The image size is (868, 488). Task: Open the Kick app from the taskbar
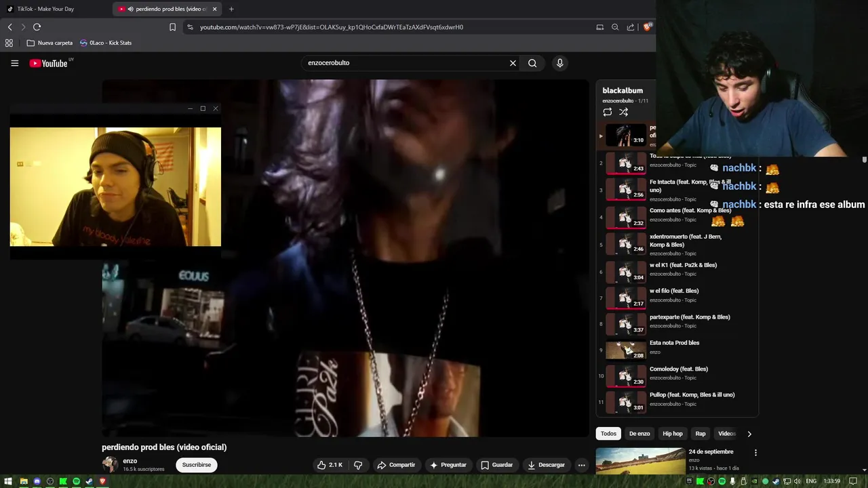[x=63, y=481]
